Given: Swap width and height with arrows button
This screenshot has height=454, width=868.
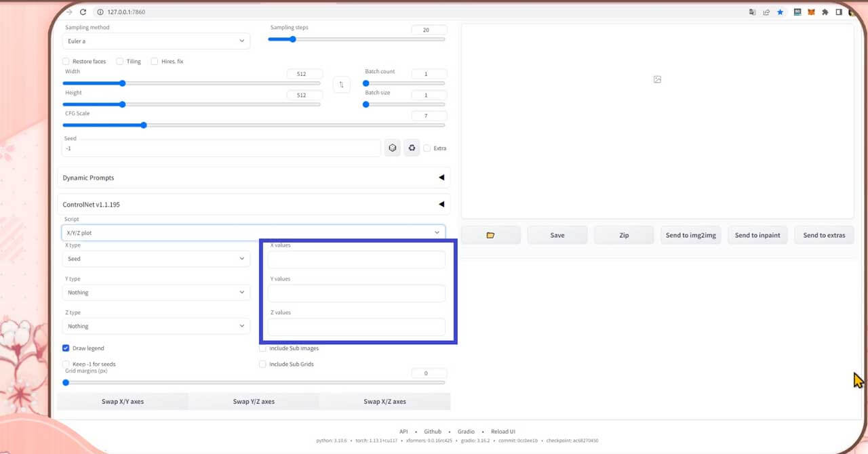Looking at the screenshot, I should click(x=341, y=85).
